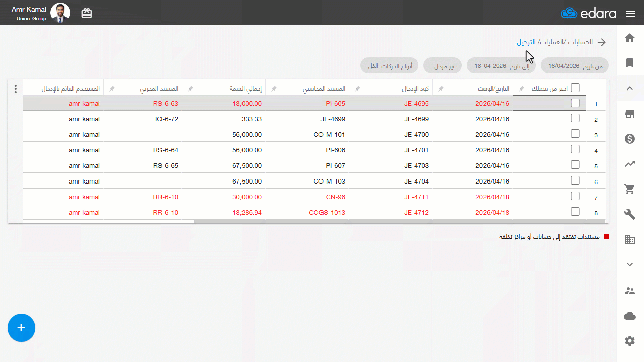The height and width of the screenshot is (362, 644).
Task: Click the gift icon in the top bar
Action: click(87, 13)
